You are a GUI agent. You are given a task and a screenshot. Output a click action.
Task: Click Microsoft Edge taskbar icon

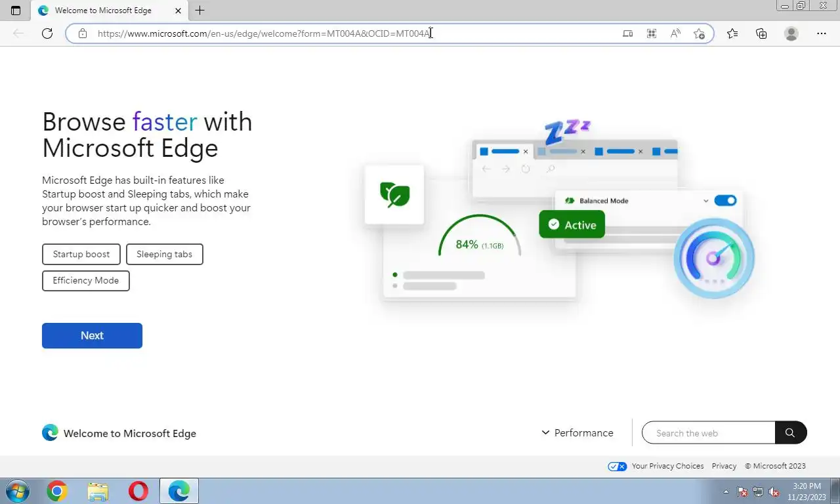(179, 491)
